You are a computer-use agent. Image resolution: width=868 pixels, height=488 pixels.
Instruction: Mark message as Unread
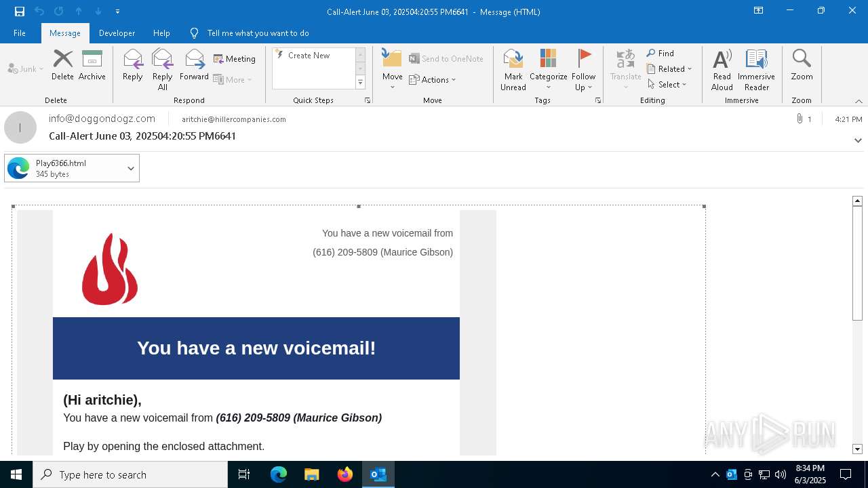[x=513, y=70]
